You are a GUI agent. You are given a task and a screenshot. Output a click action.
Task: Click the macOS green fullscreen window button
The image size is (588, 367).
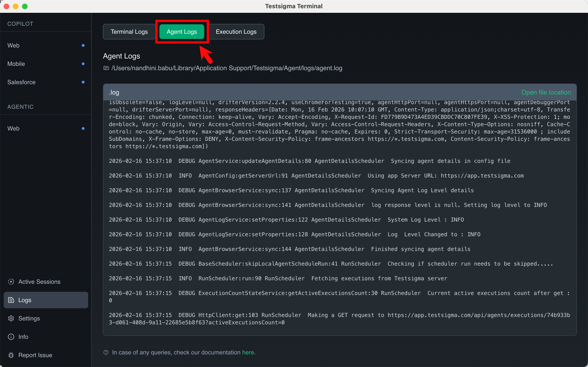point(25,6)
